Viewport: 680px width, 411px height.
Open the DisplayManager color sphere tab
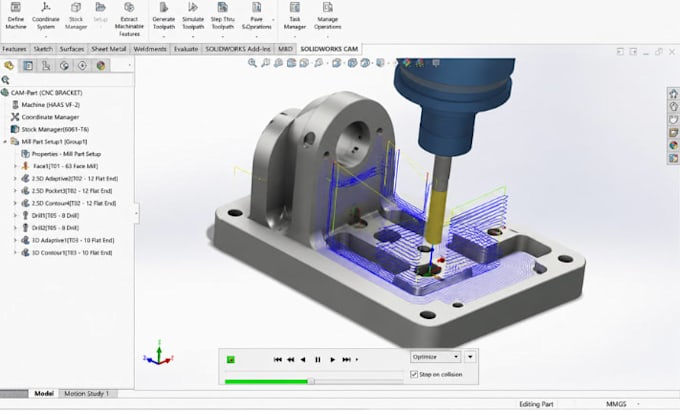[x=101, y=65]
